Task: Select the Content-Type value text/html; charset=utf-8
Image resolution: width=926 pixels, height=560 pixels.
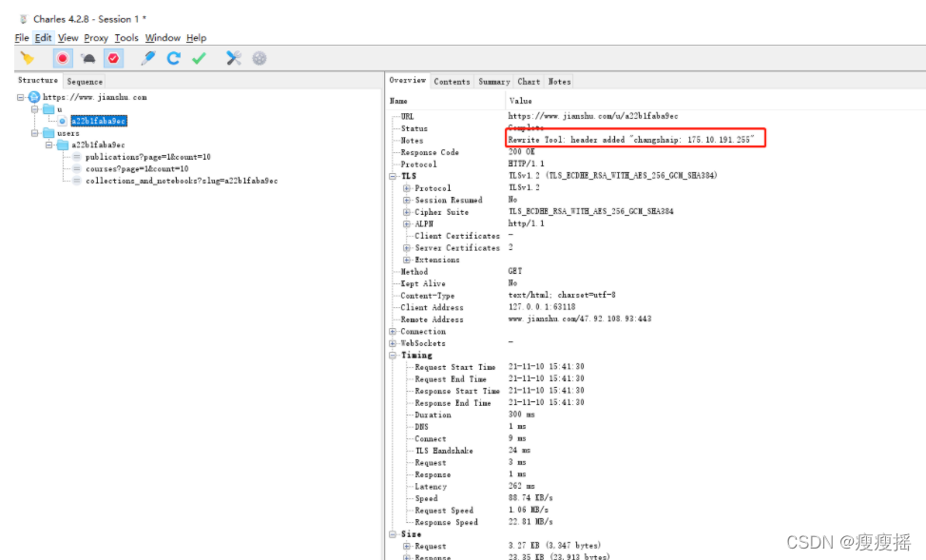Action: [x=562, y=295]
